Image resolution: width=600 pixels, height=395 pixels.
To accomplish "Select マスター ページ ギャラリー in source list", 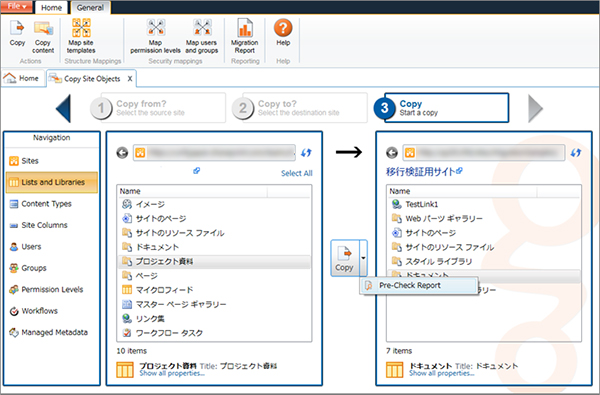I will pos(214,304).
